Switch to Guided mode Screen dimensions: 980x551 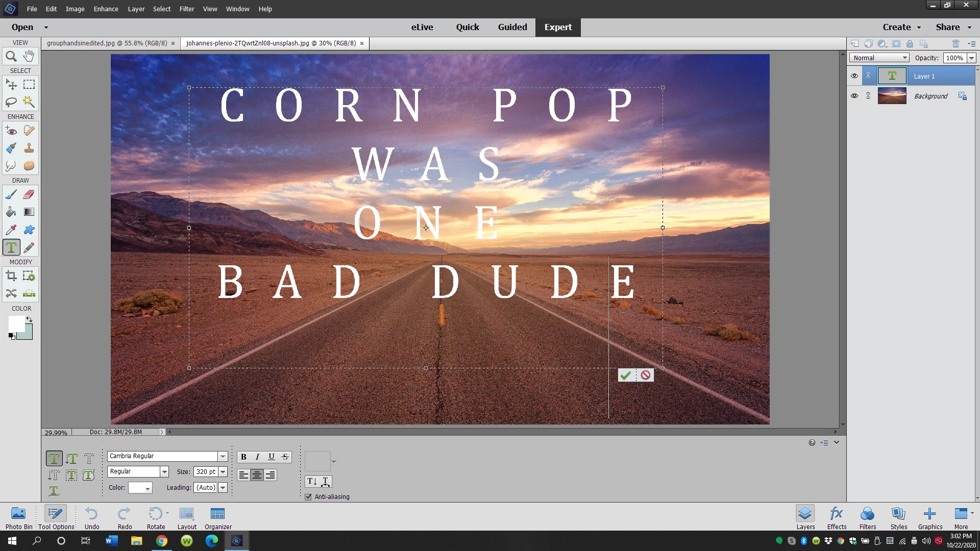tap(512, 27)
